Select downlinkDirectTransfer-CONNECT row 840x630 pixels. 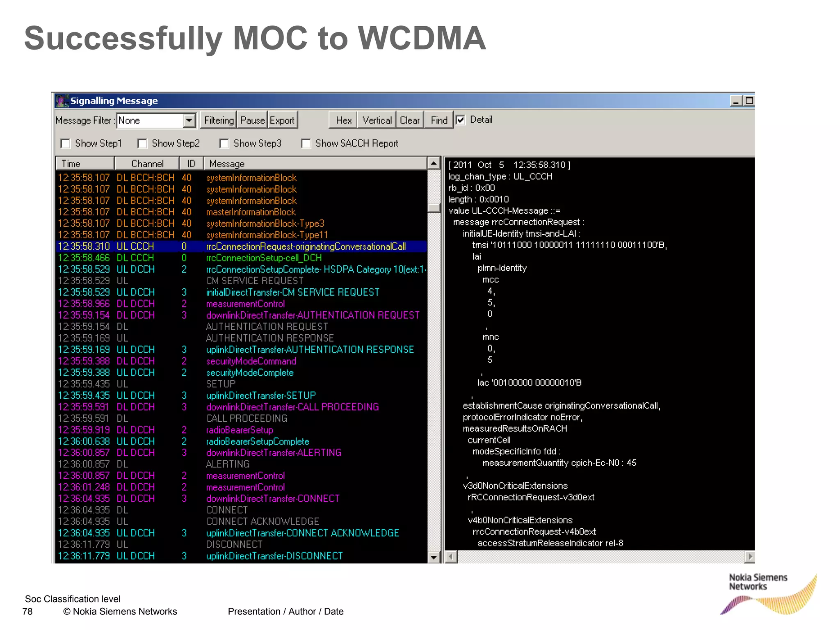pyautogui.click(x=241, y=499)
